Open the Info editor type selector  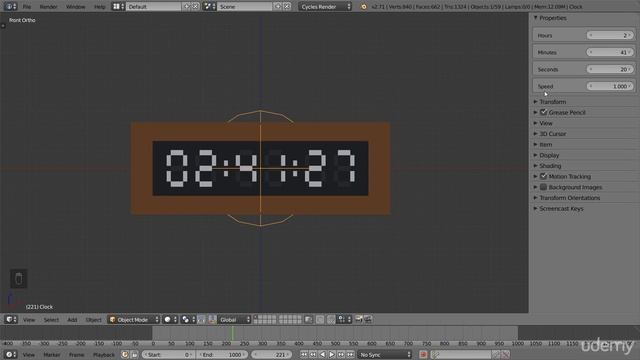tap(10, 7)
